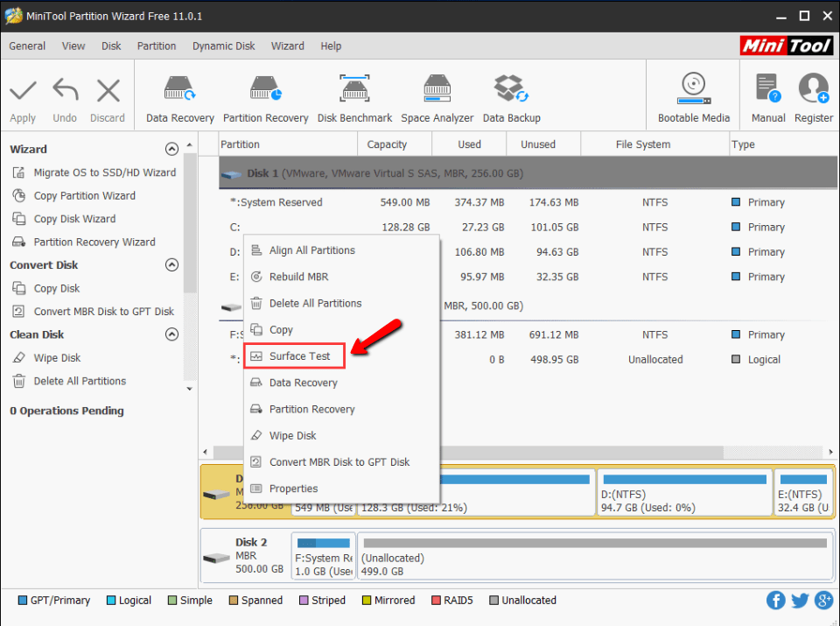Viewport: 840px width, 626px height.
Task: Collapse the Clean Disk section
Action: point(171,334)
